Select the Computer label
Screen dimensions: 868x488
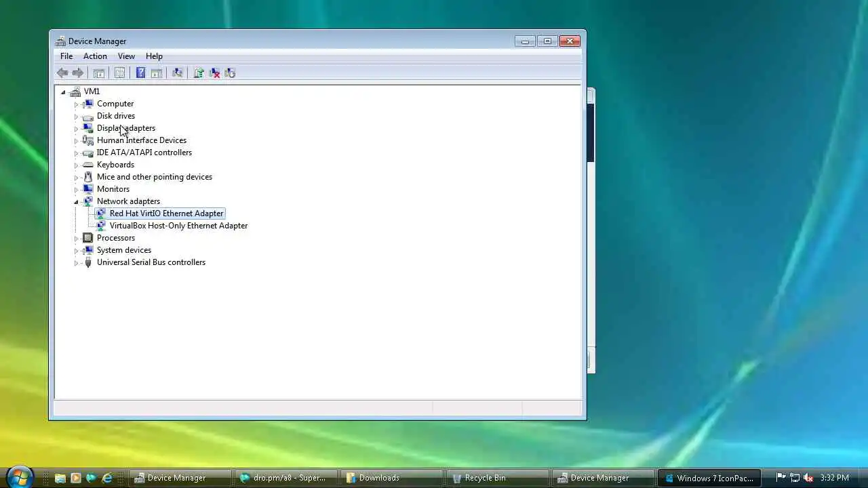point(115,104)
